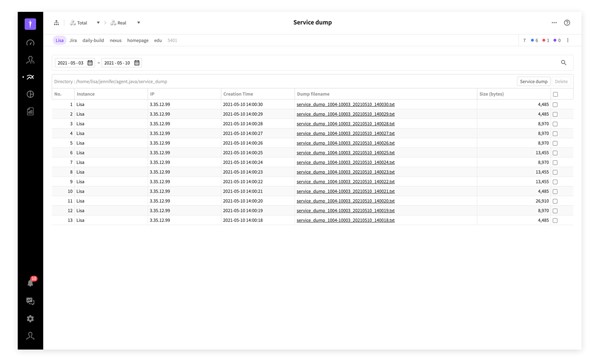Open the help question mark icon
Viewport: 600px width, 361px height.
(567, 23)
